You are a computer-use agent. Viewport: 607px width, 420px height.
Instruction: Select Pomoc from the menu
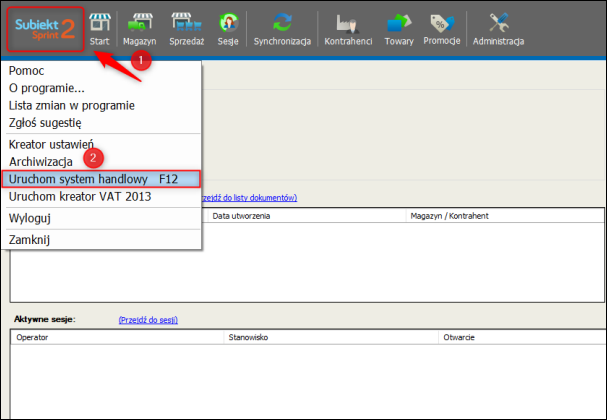point(101,71)
